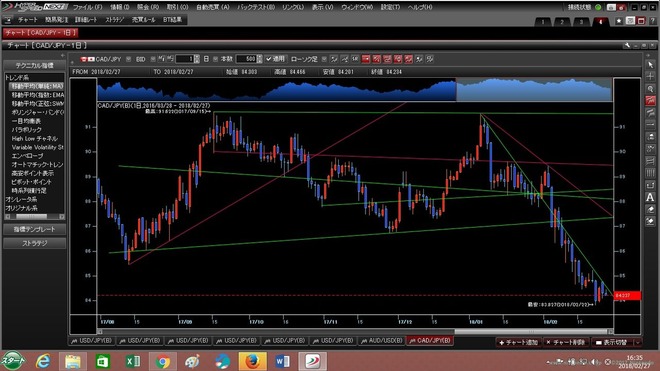The height and width of the screenshot is (371, 660).
Task: Open the バックテスト(B) menu
Action: point(255,7)
